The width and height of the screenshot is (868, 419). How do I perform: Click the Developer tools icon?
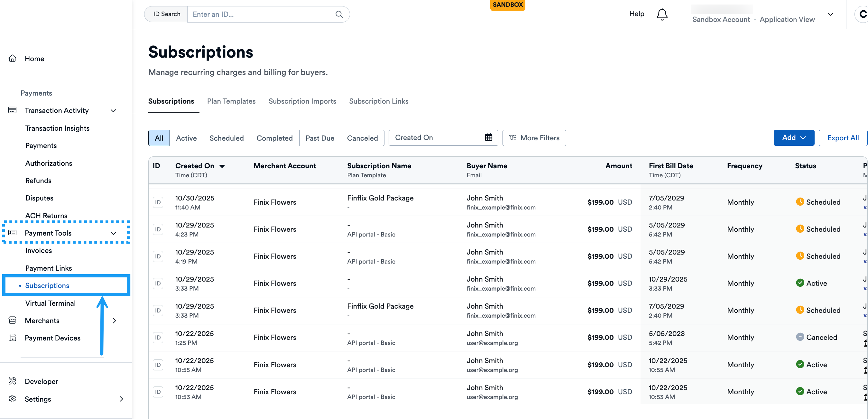(13, 381)
